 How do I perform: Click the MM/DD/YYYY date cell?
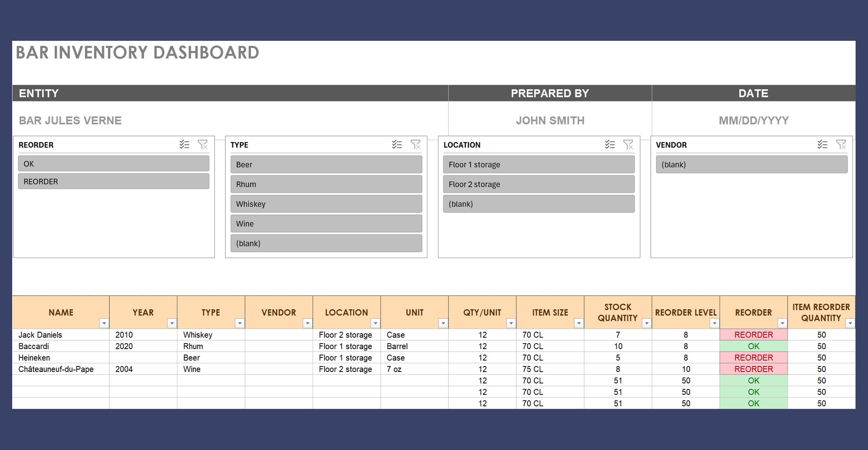(753, 120)
